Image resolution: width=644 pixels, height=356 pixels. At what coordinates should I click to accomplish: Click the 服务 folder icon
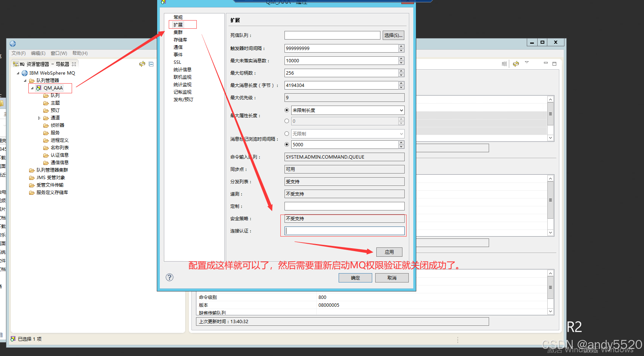pos(46,133)
